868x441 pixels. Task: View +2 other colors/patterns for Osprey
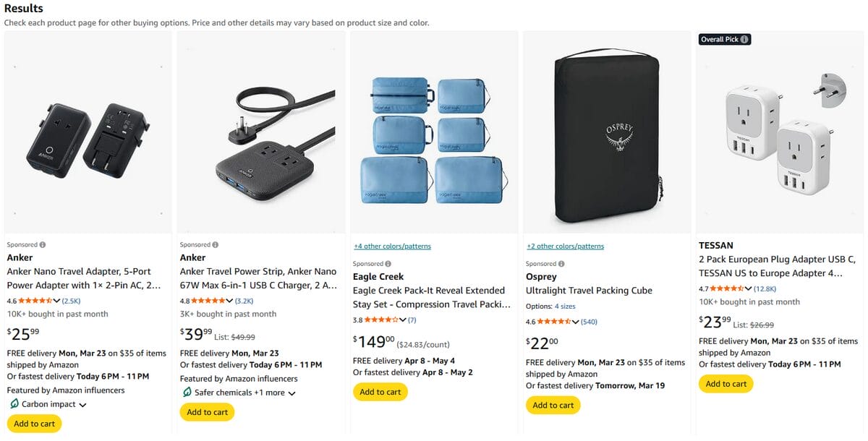566,246
